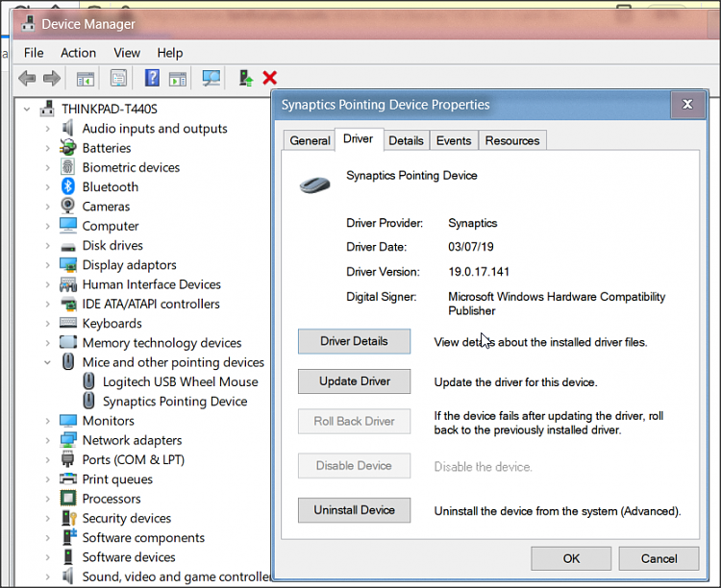
Task: Open the Help menu
Action: coord(169,53)
